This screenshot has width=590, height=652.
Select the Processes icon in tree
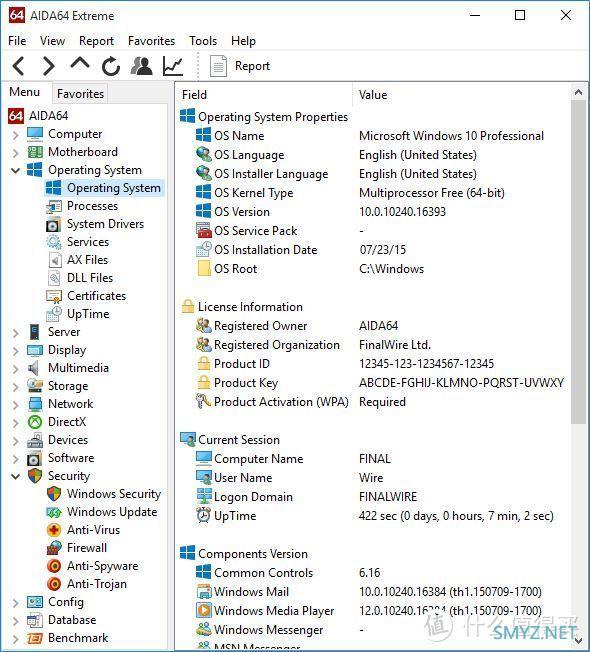tap(54, 206)
